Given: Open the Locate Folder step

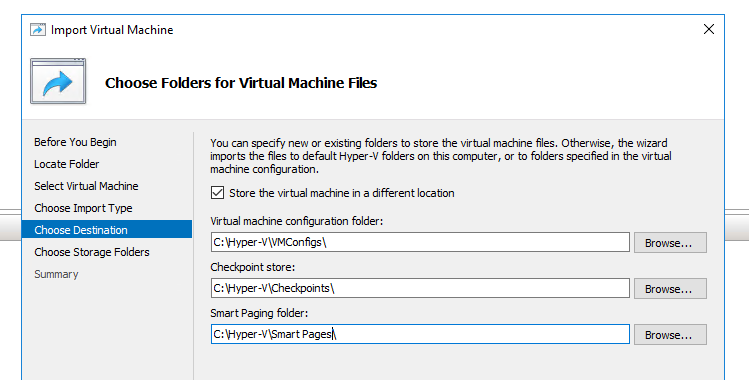Looking at the screenshot, I should 67,164.
